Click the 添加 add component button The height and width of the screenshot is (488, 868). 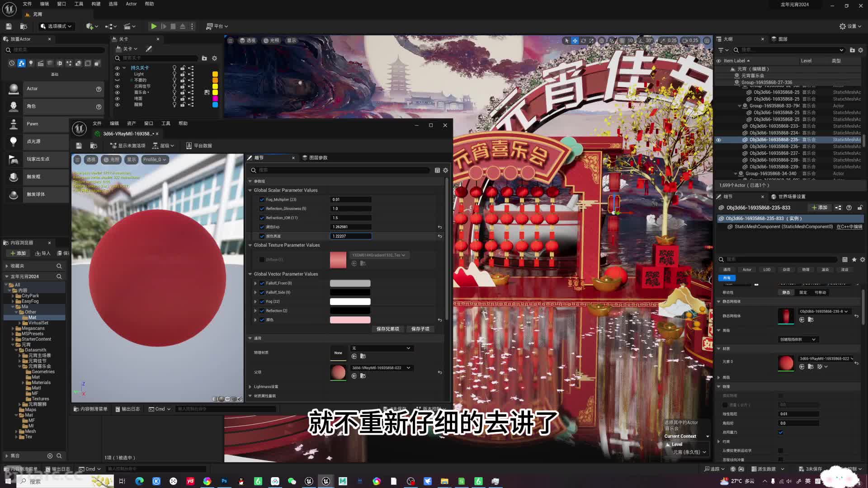click(820, 208)
